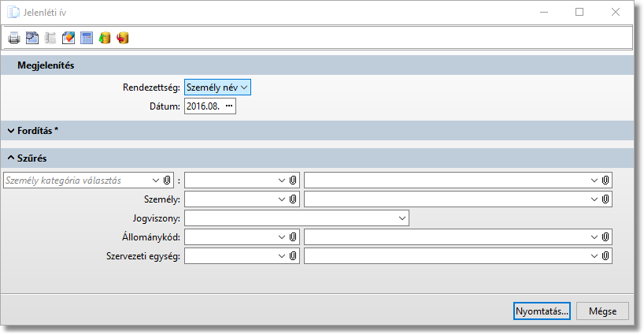
Task: Click paperclip icon at end of Személy row
Action: click(605, 199)
